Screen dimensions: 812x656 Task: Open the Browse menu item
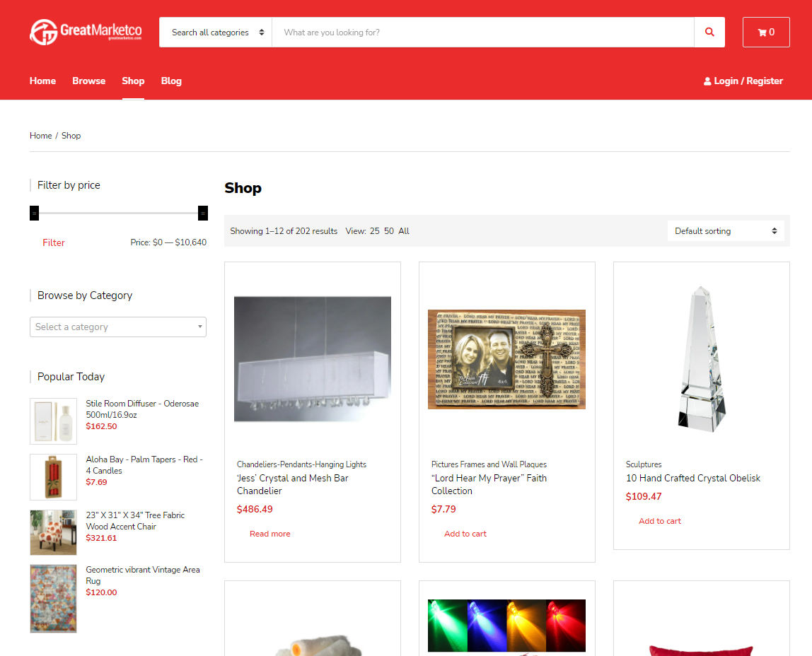88,81
